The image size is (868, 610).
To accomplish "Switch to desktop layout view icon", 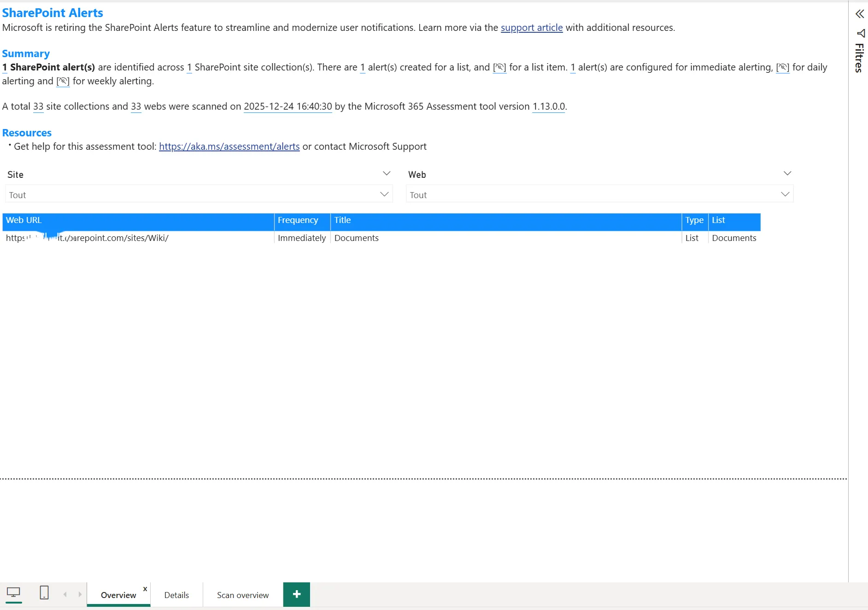I will pos(14,593).
